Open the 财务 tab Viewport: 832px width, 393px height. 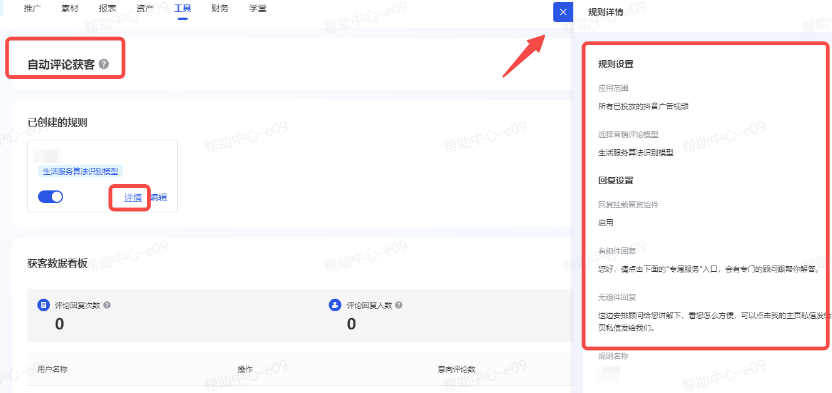(220, 8)
